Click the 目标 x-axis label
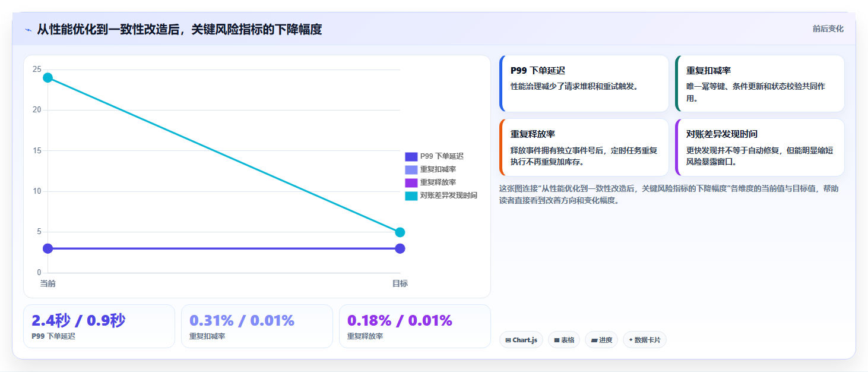868x372 pixels. point(400,284)
